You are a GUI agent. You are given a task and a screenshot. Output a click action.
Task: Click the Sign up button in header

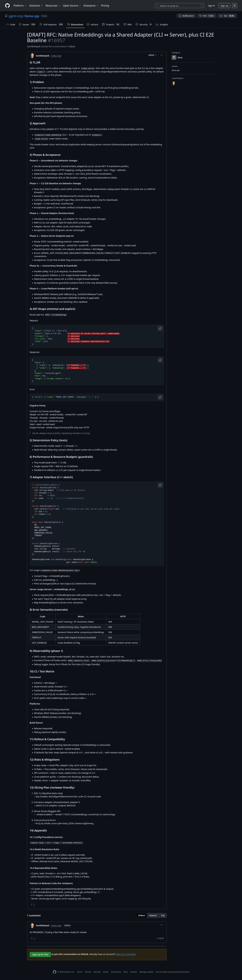pos(225,6)
